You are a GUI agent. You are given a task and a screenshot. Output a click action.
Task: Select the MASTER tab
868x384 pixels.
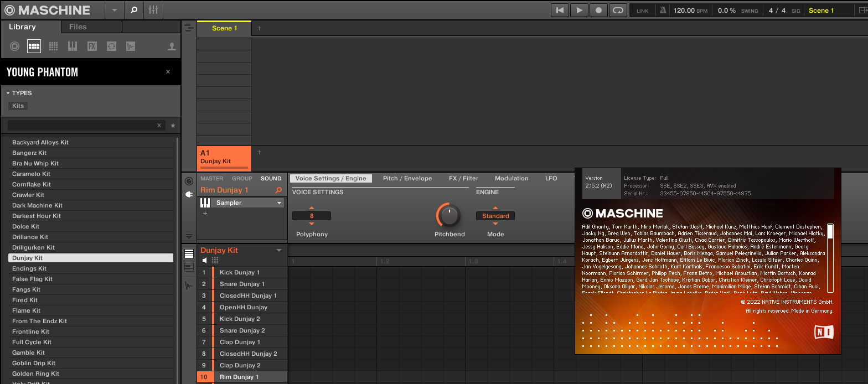click(212, 179)
